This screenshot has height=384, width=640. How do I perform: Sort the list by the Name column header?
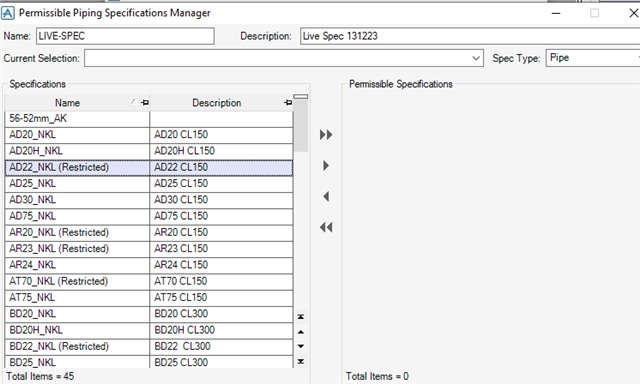[67, 103]
